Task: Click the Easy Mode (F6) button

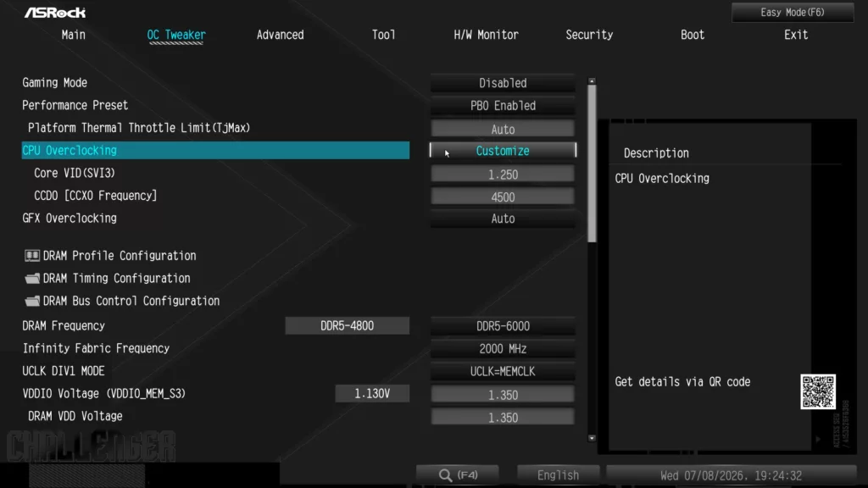Action: point(793,12)
